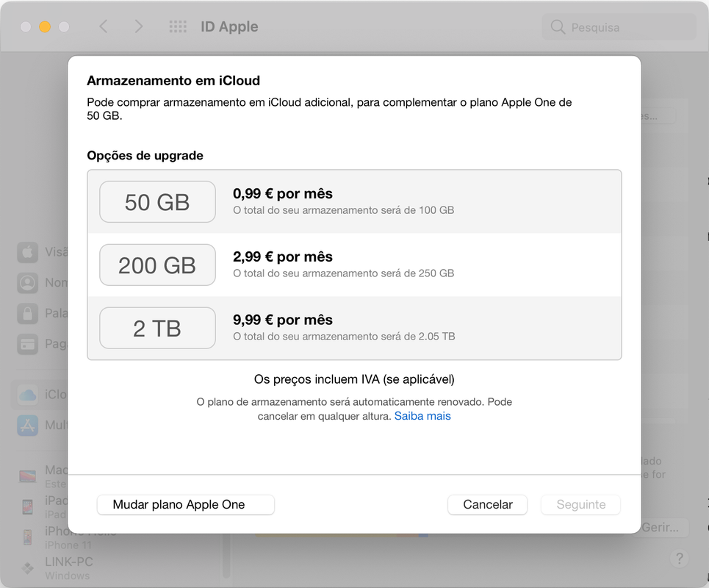Go back with the toolbar back arrow

(104, 26)
